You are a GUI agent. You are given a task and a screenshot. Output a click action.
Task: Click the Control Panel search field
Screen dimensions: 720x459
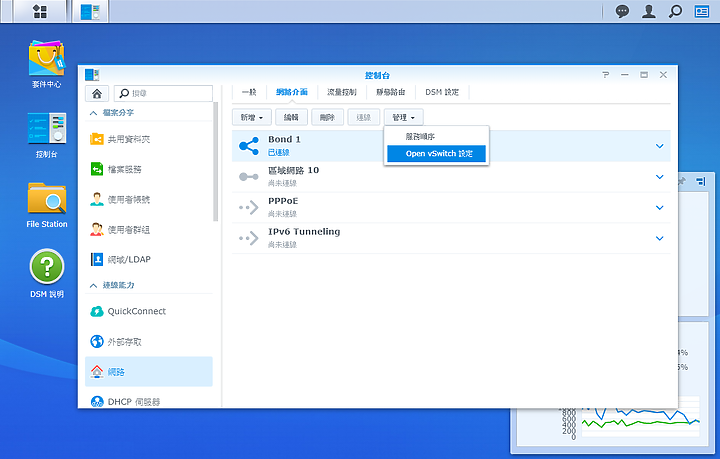click(x=163, y=94)
